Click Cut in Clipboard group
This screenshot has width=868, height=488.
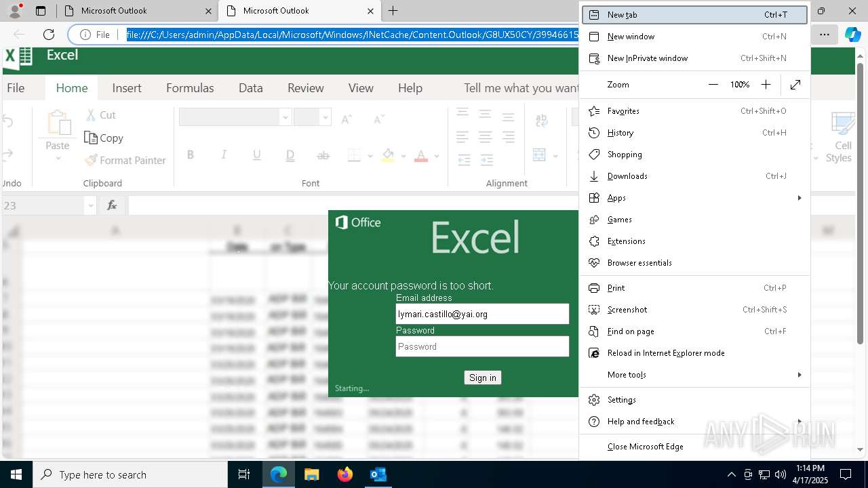click(x=100, y=115)
